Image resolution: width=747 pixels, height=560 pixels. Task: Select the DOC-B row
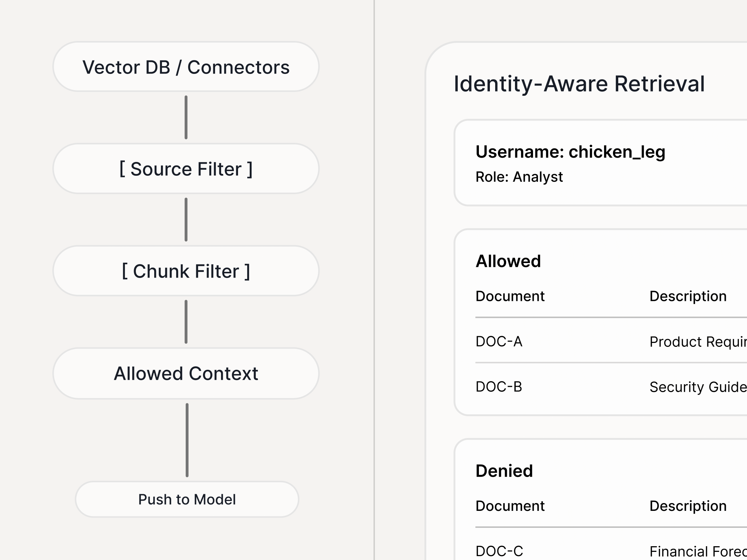pos(499,387)
